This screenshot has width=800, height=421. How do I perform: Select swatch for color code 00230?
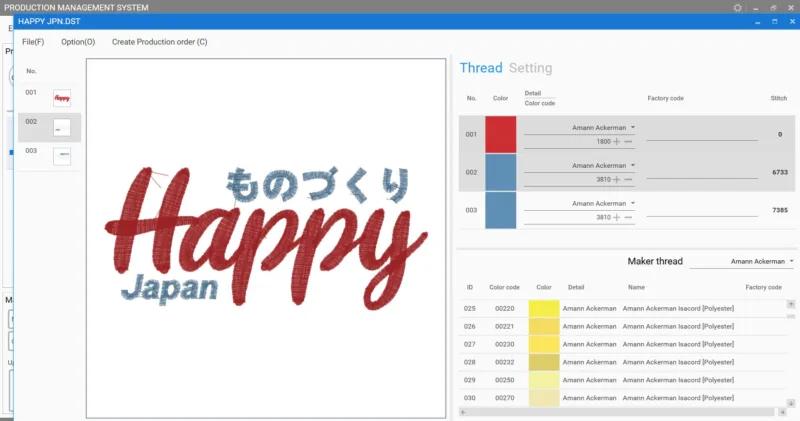544,344
